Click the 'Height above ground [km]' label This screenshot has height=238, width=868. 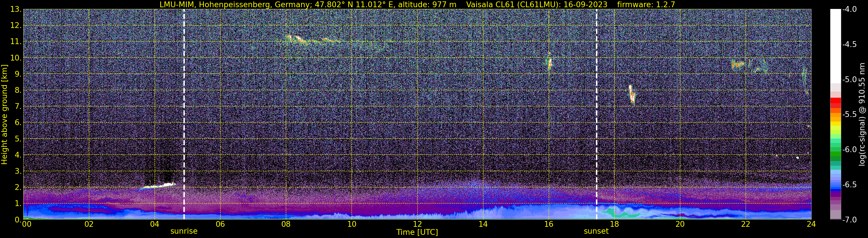[4, 114]
